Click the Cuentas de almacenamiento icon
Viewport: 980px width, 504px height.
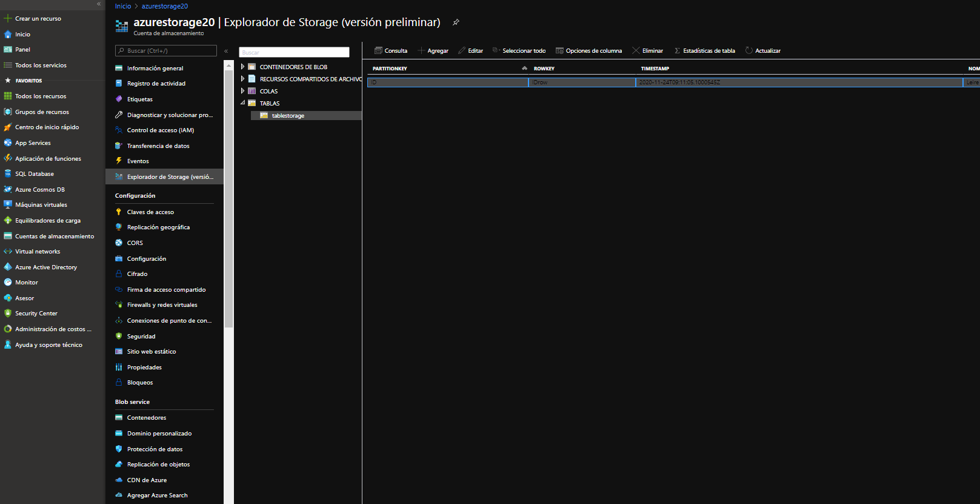pos(8,237)
